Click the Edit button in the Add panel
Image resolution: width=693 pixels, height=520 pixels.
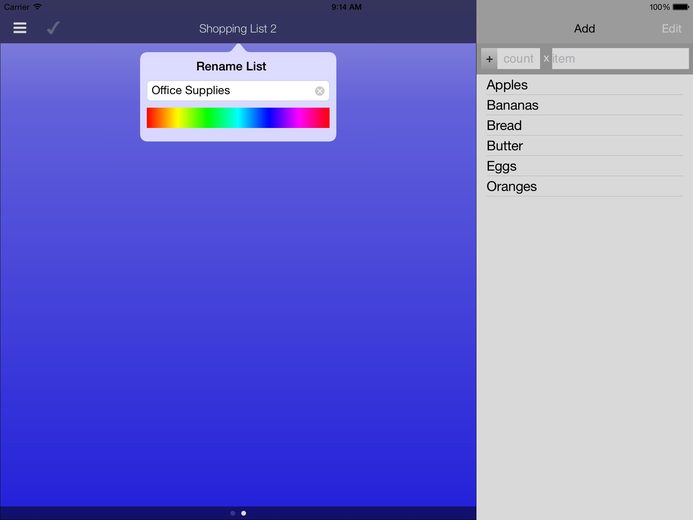coord(671,29)
